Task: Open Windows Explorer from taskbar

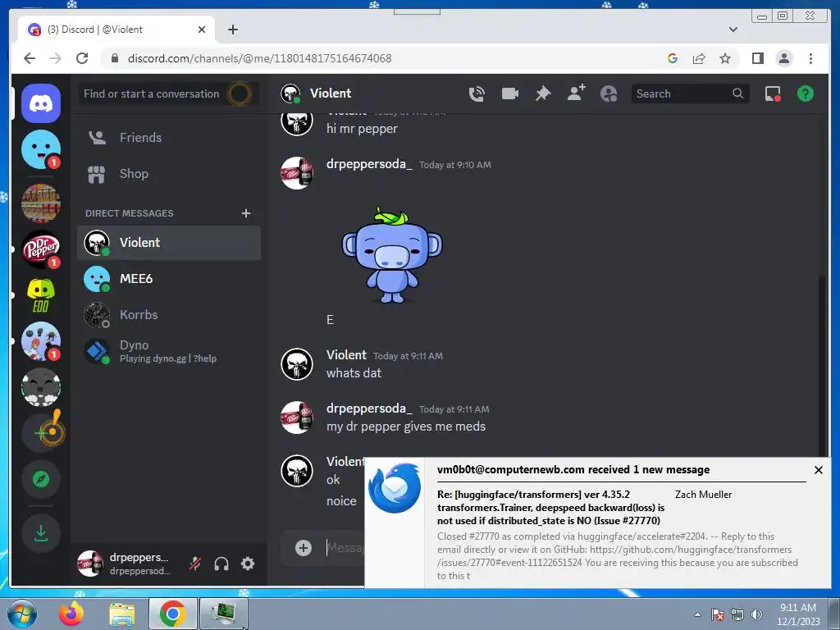Action: (x=122, y=614)
